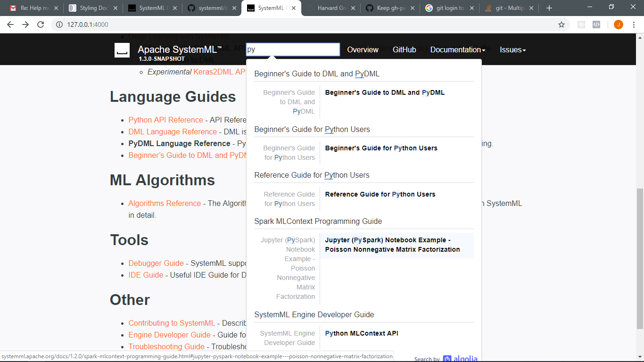Open Debugger Guide link
Screen dimensions: 644x362
(156, 263)
